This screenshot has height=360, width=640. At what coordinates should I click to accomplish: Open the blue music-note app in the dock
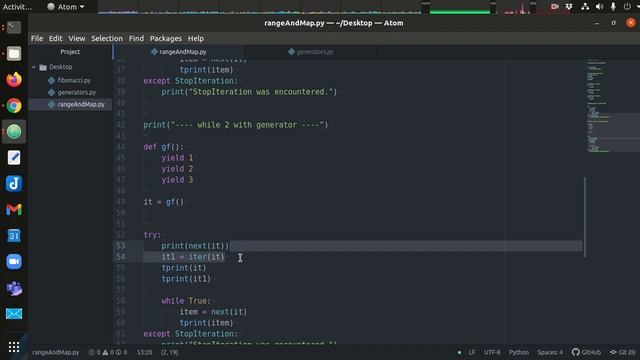click(14, 184)
